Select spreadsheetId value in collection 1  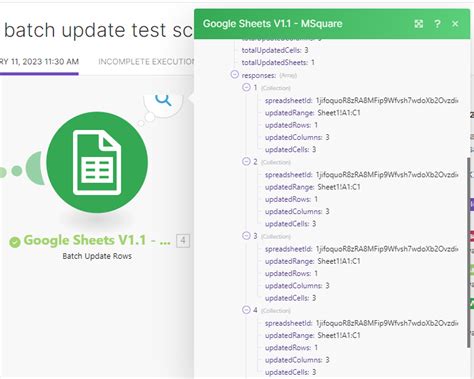(x=387, y=100)
